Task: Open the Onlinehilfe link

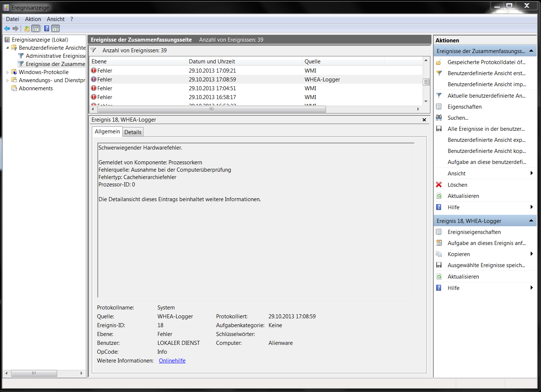Action: click(x=172, y=361)
